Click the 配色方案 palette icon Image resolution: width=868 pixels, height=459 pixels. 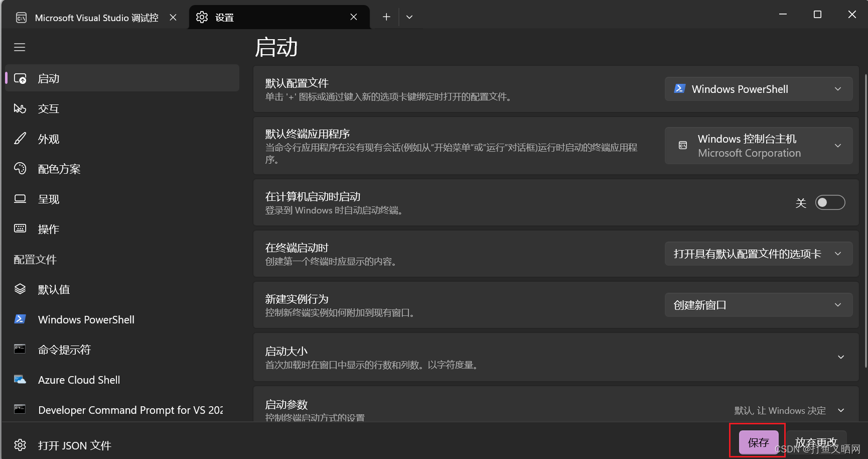tap(20, 169)
